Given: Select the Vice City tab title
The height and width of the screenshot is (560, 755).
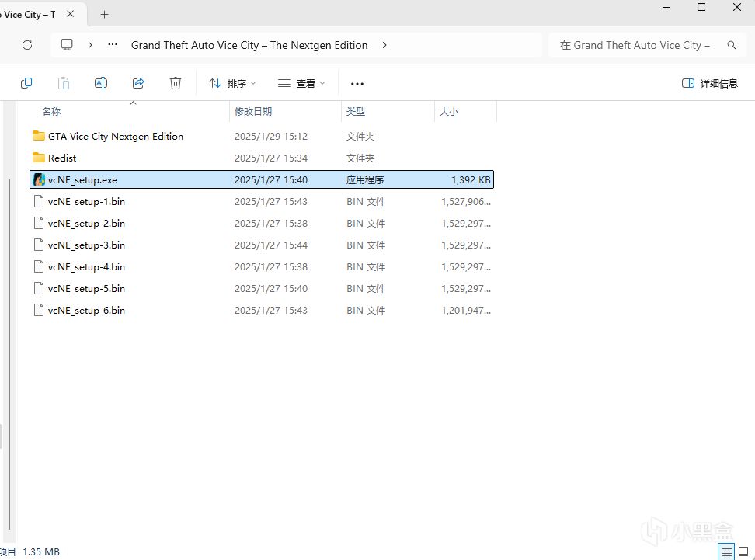Looking at the screenshot, I should point(28,15).
